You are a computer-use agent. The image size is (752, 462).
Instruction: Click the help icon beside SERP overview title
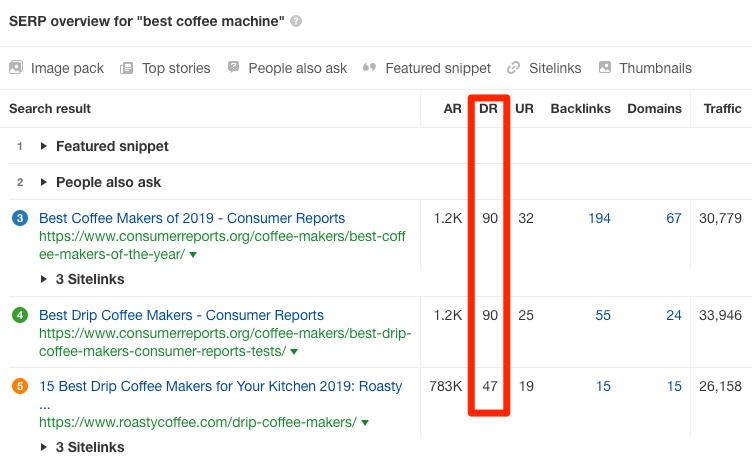[x=296, y=21]
